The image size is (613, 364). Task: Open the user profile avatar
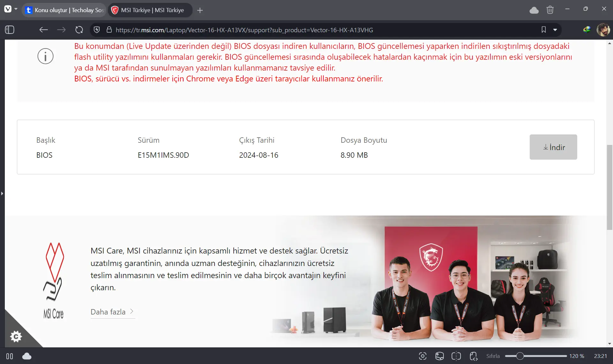(603, 30)
